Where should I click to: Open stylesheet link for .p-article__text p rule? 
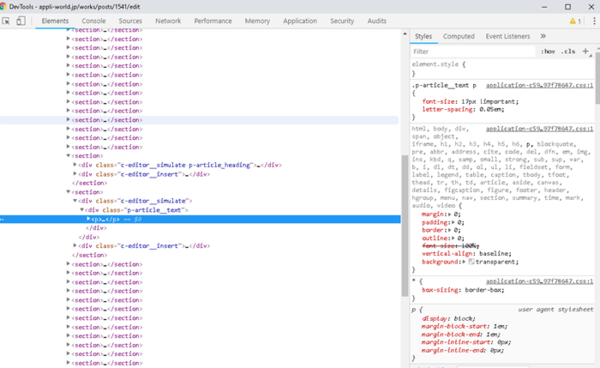540,85
